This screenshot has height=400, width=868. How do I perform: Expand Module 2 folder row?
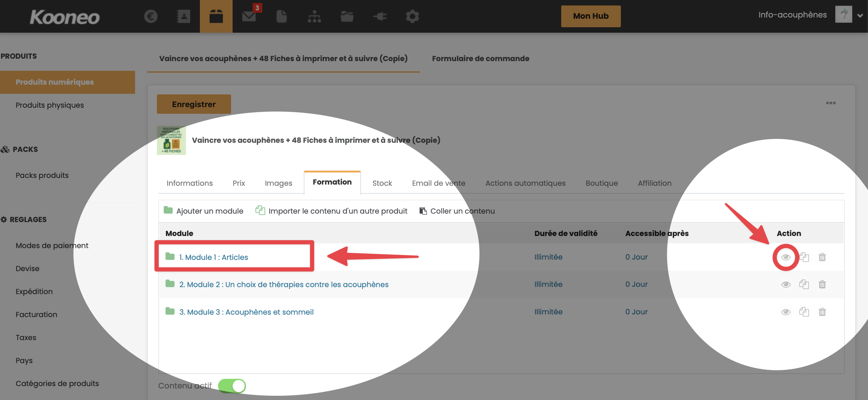(x=283, y=284)
